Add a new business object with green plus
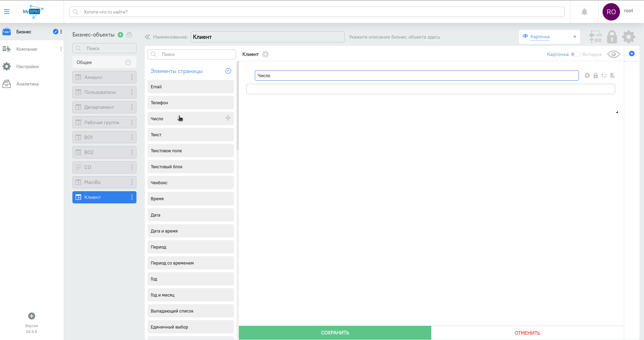This screenshot has height=340, width=644. (x=120, y=35)
